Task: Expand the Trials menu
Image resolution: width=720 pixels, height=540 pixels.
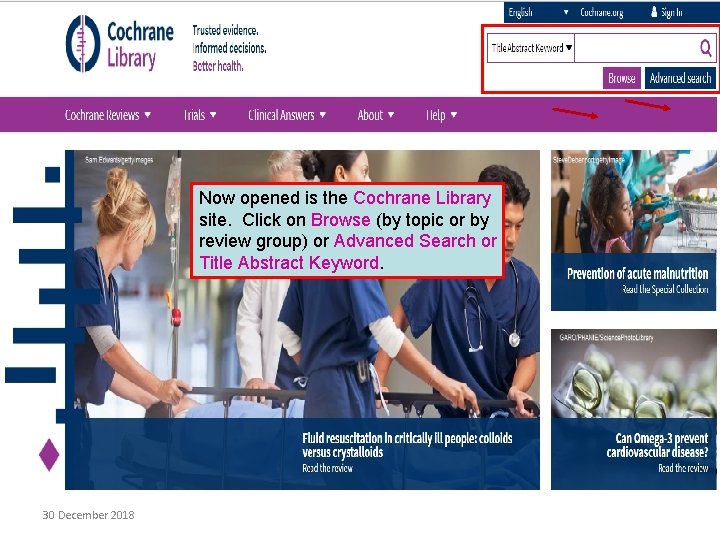Action: coord(200,115)
